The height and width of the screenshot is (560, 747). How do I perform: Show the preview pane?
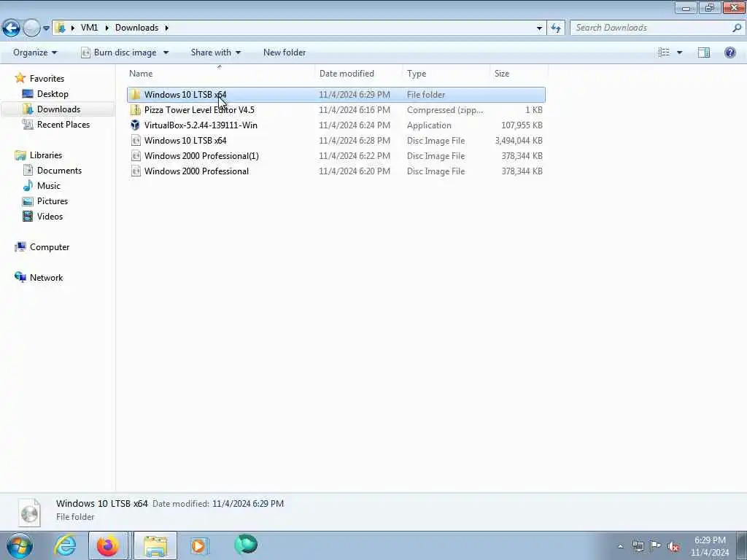(704, 52)
